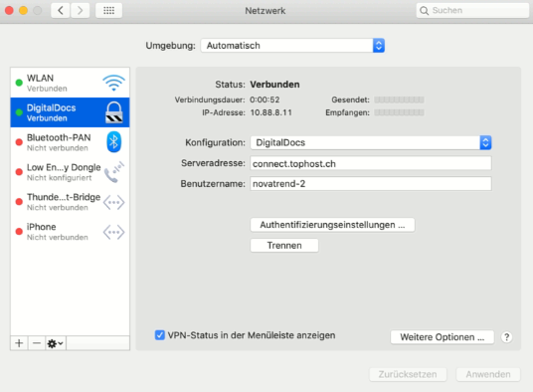Click the DigitalDocs VPN lock icon
The width and height of the screenshot is (533, 392).
point(114,112)
